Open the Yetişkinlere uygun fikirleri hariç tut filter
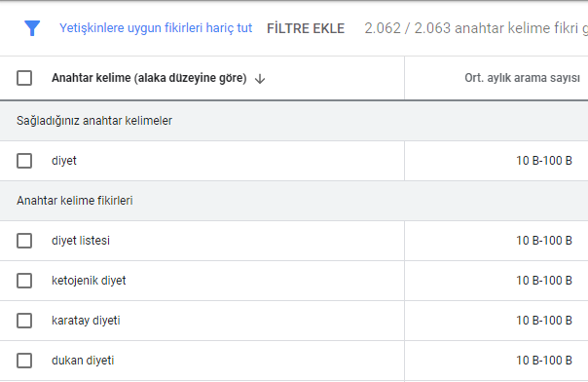 [156, 28]
